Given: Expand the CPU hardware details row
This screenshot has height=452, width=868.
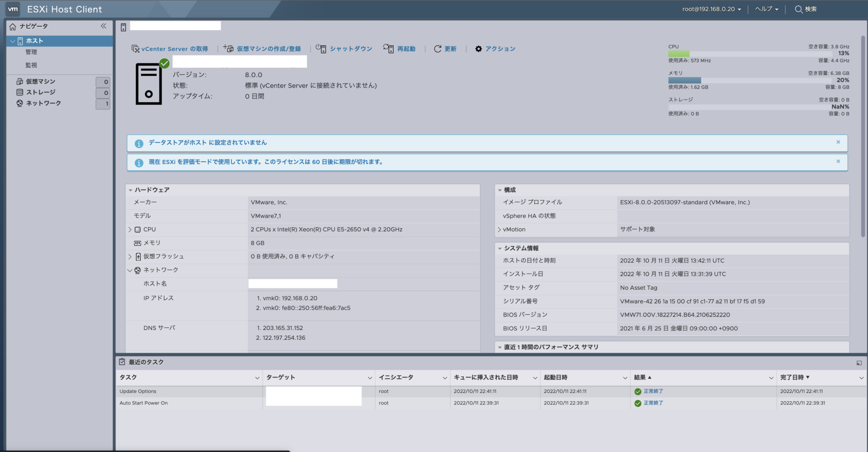Looking at the screenshot, I should (130, 229).
